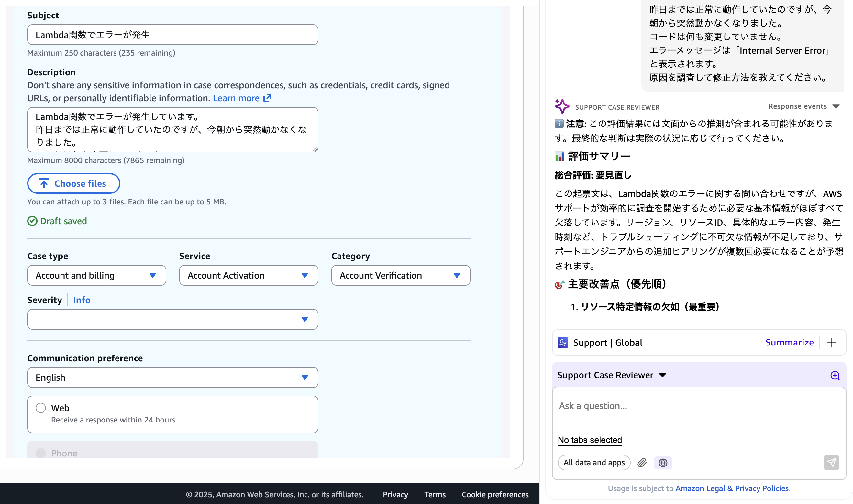Viewport: 853px width, 504px height.
Task: Click the plus icon next to Summarize
Action: [831, 342]
